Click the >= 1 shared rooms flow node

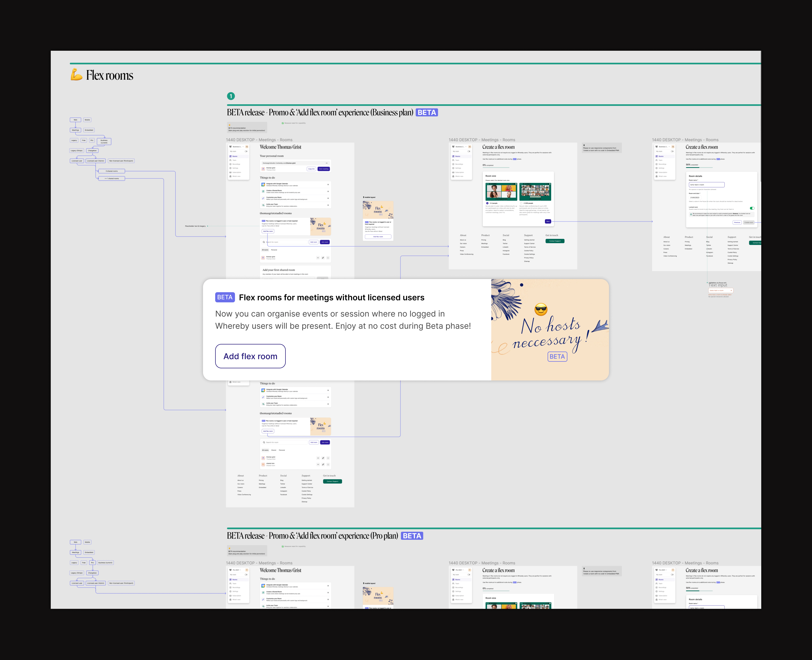pos(111,178)
